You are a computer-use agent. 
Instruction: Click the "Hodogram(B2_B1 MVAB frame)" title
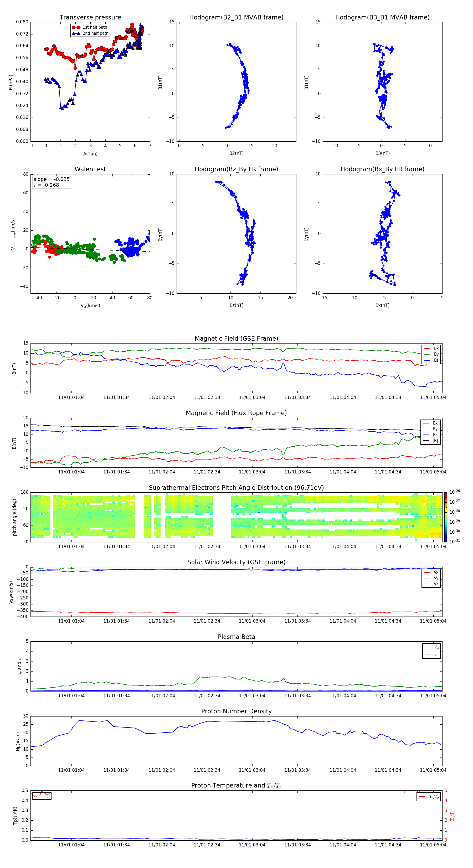236,18
